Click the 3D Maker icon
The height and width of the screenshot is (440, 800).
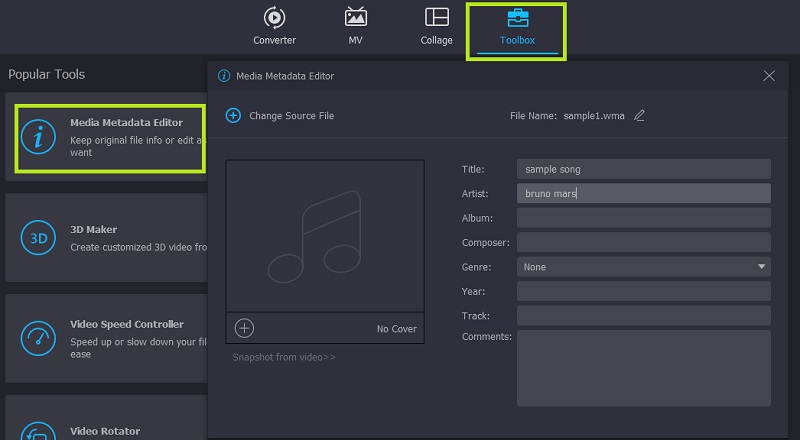coord(39,238)
